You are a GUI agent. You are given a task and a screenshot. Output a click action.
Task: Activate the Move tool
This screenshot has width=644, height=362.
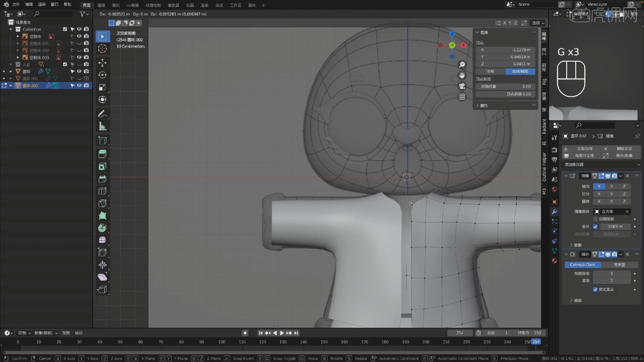pos(103,63)
